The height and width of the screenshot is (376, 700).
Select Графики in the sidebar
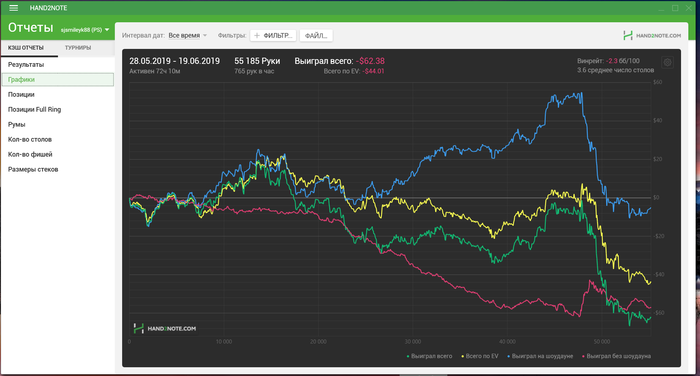58,79
